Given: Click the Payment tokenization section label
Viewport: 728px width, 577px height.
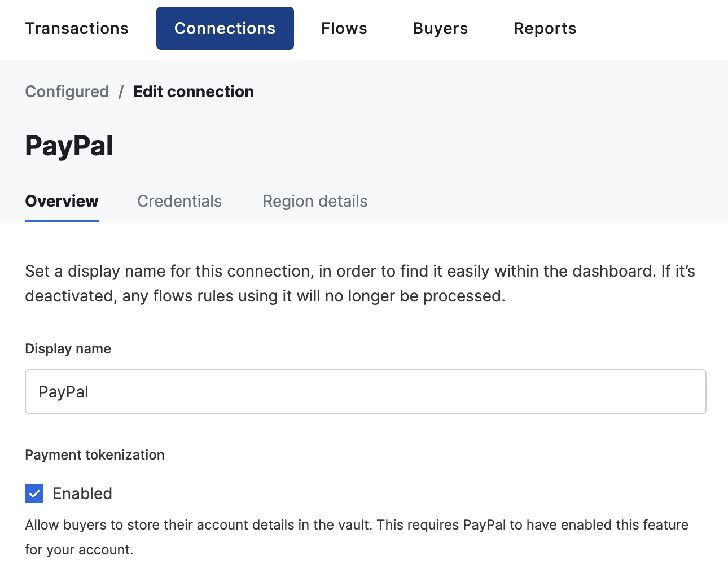Looking at the screenshot, I should point(94,454).
